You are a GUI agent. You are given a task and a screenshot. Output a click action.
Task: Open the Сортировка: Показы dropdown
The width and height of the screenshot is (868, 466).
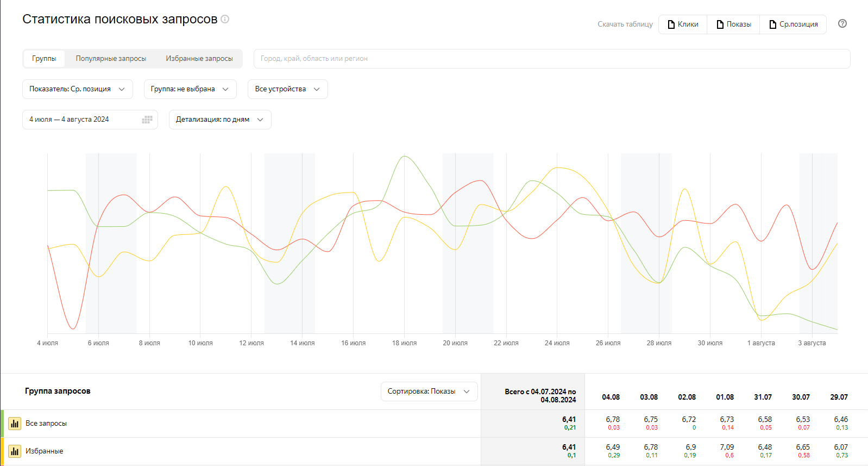pos(429,392)
